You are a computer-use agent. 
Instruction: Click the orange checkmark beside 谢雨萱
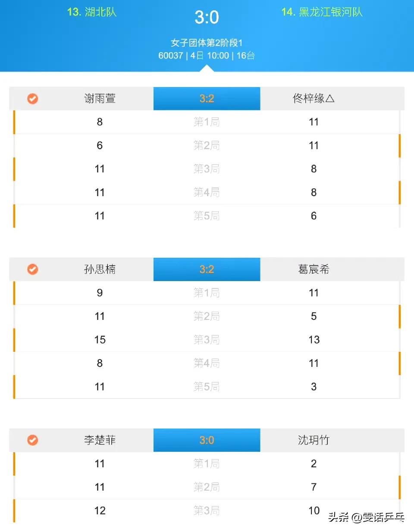point(33,99)
